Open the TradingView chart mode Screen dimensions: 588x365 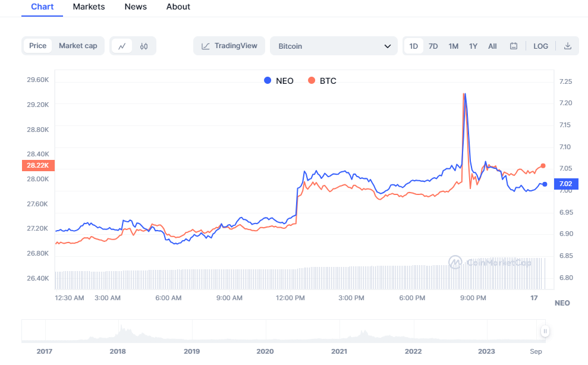click(229, 46)
